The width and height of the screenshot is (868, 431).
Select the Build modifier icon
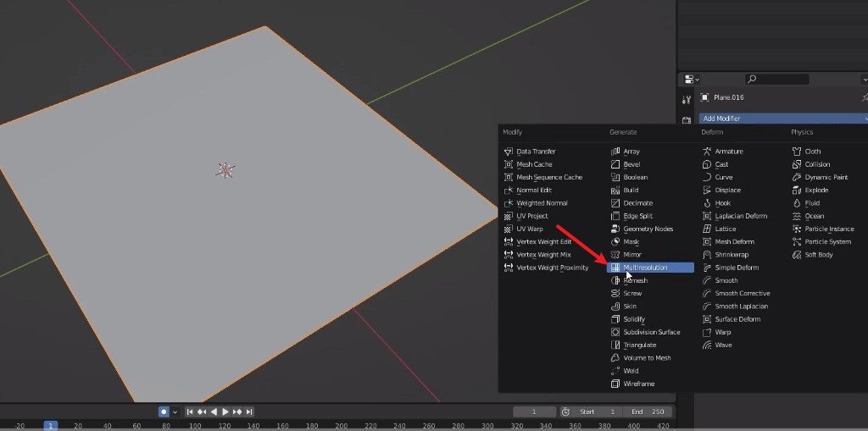tap(615, 191)
